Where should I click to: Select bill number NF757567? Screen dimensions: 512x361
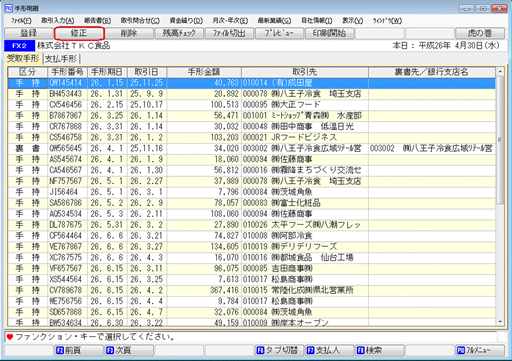[68, 181]
